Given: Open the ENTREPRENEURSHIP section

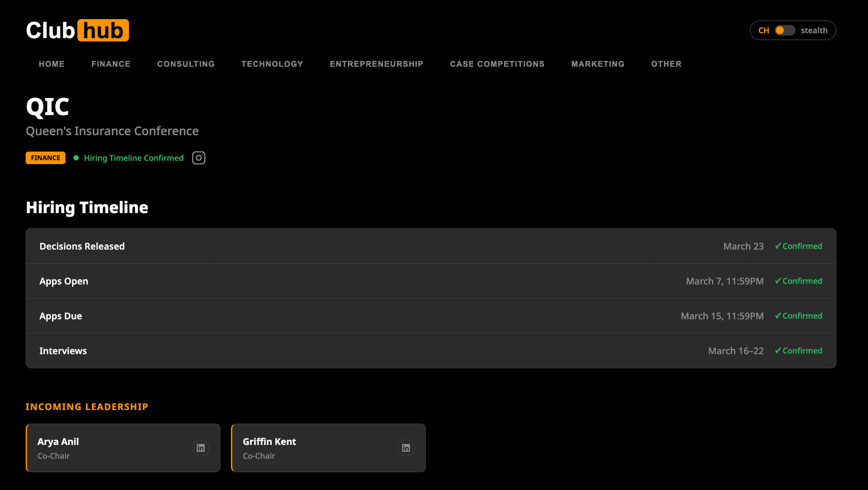Looking at the screenshot, I should click(x=376, y=64).
